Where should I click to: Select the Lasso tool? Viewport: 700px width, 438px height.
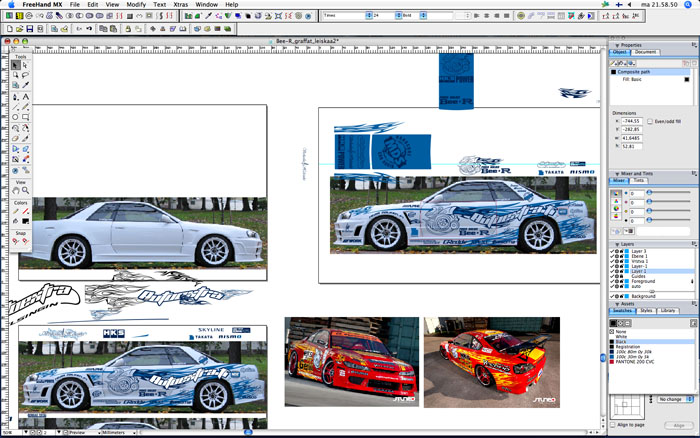[25, 75]
